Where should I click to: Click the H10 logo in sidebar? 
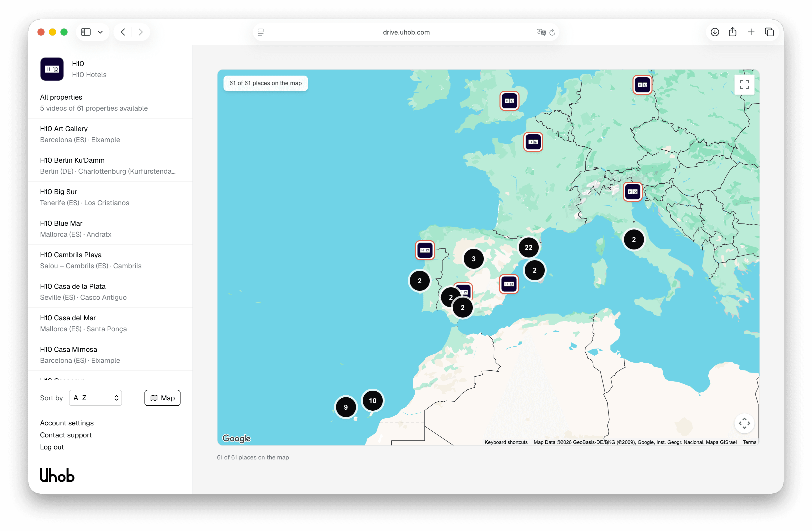pos(52,69)
